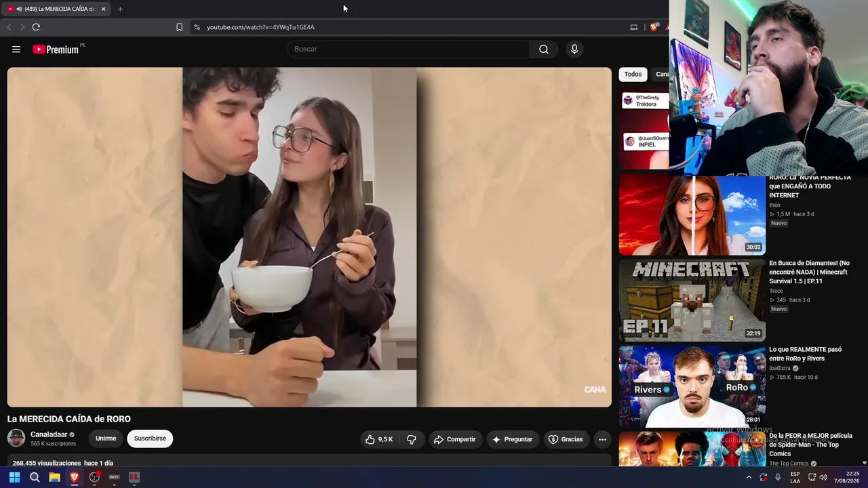Open 'De la PEOR a MEJOR película' title
Screen dimensions: 868x488
810,445
